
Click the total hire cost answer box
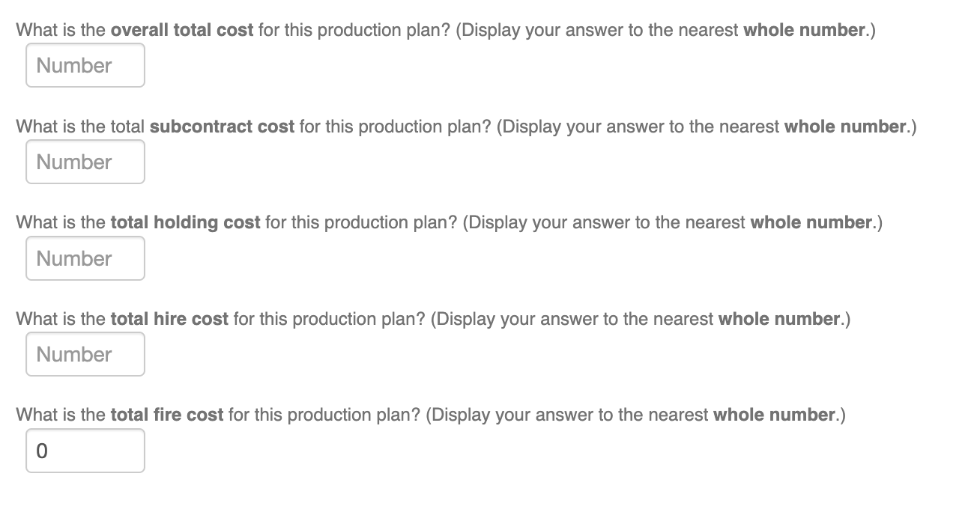tap(85, 353)
